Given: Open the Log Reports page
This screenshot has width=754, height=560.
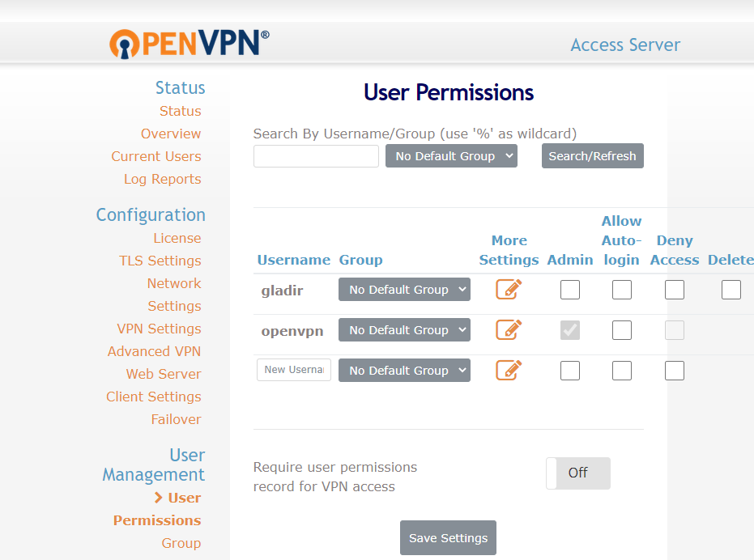Looking at the screenshot, I should pos(162,179).
